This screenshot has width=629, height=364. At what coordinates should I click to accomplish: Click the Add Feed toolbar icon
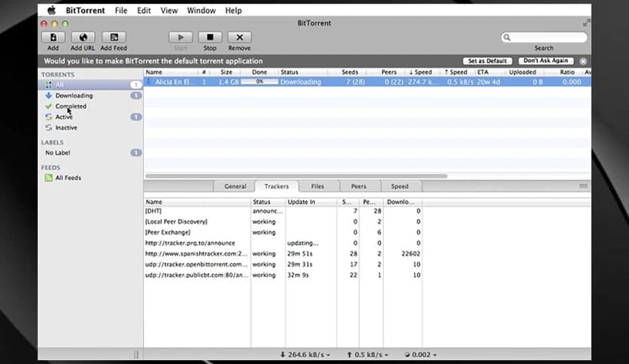pos(114,38)
